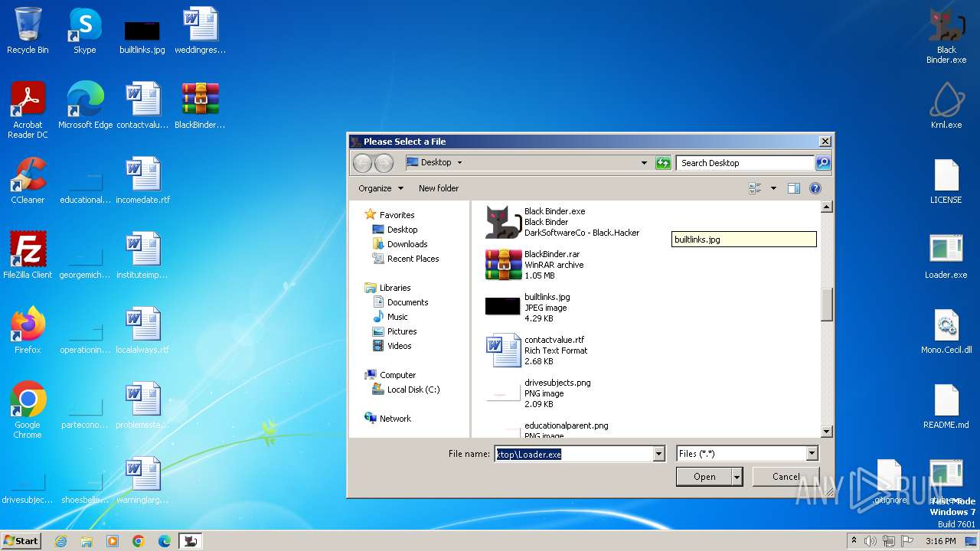The height and width of the screenshot is (551, 980).
Task: Select README.md desktop file
Action: pos(946,406)
